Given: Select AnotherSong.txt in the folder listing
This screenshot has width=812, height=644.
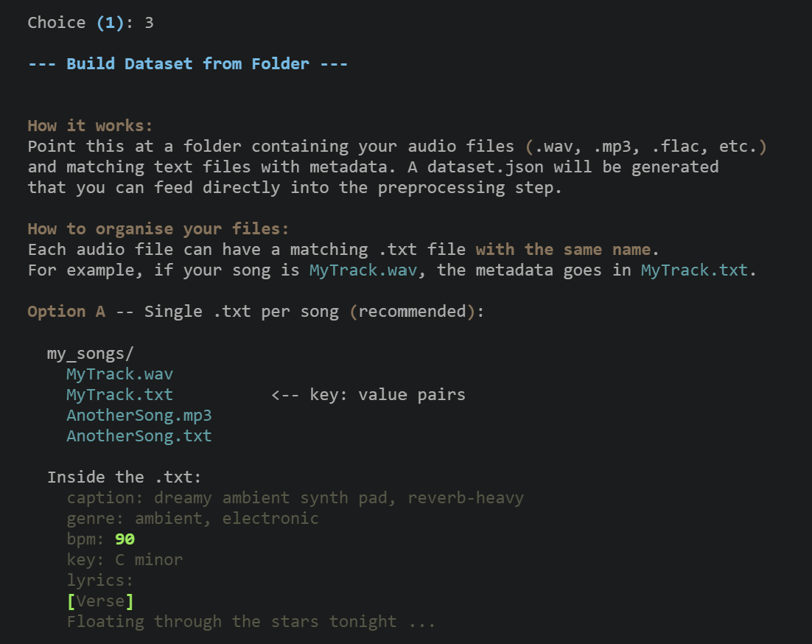Looking at the screenshot, I should (x=139, y=436).
